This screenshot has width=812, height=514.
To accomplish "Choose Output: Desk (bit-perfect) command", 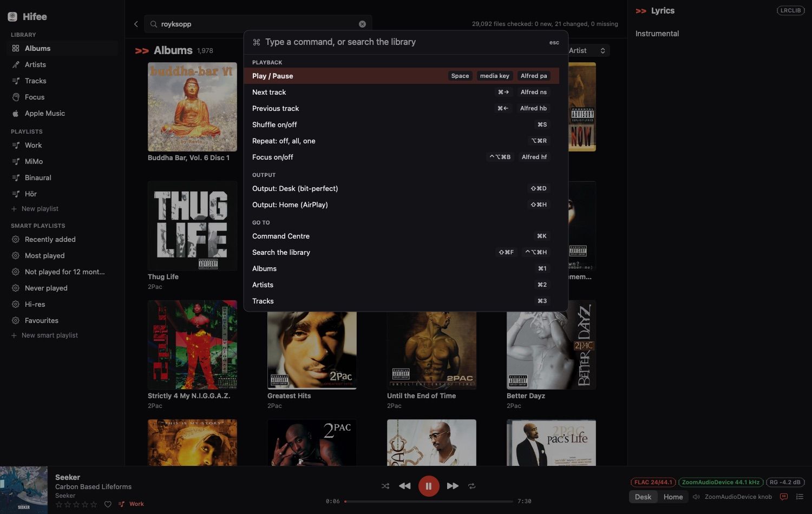I will click(402, 188).
